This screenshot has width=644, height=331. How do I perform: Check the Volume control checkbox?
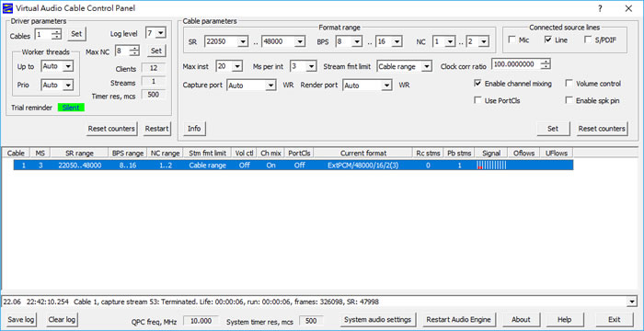tap(569, 84)
